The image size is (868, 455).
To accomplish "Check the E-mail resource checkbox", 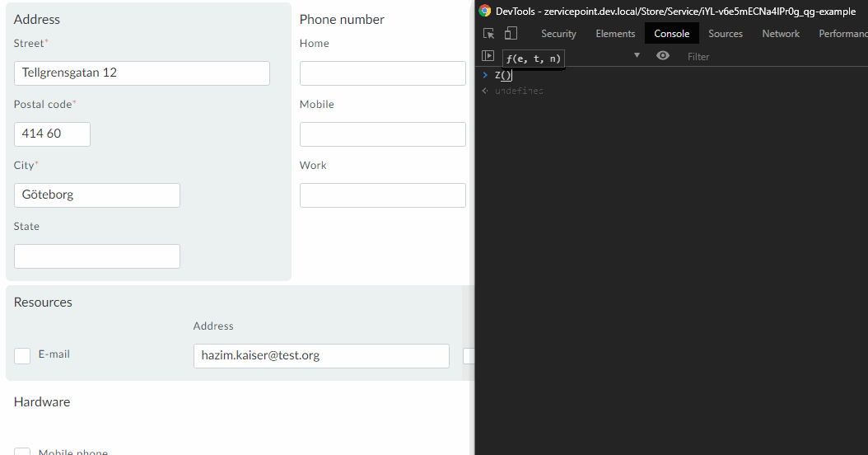I will point(22,355).
